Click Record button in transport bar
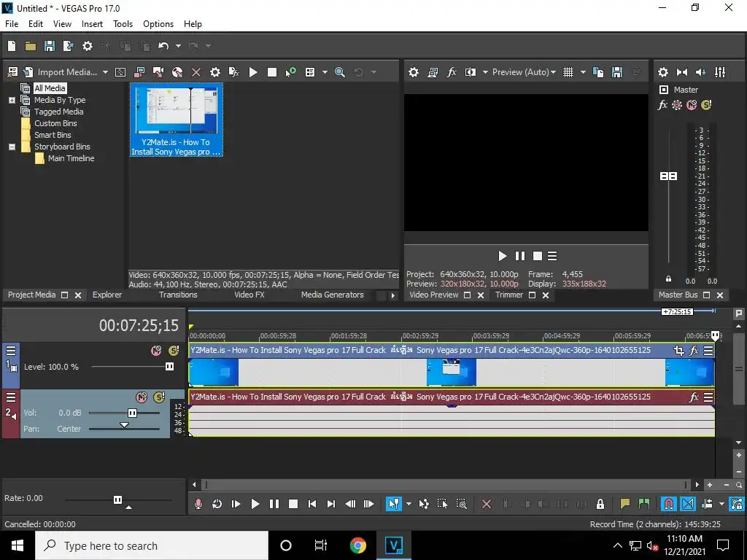Screen dimensions: 747x560 click(198, 504)
